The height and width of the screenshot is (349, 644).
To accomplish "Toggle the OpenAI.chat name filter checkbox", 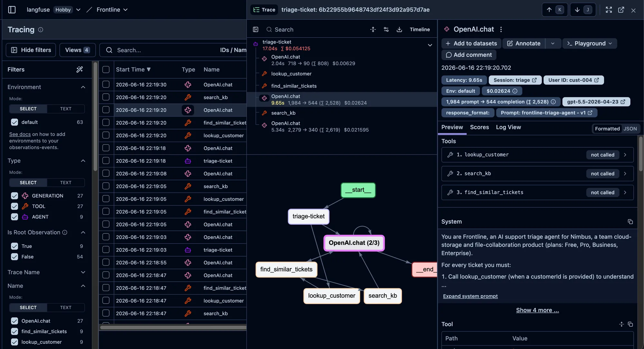I will (14, 321).
